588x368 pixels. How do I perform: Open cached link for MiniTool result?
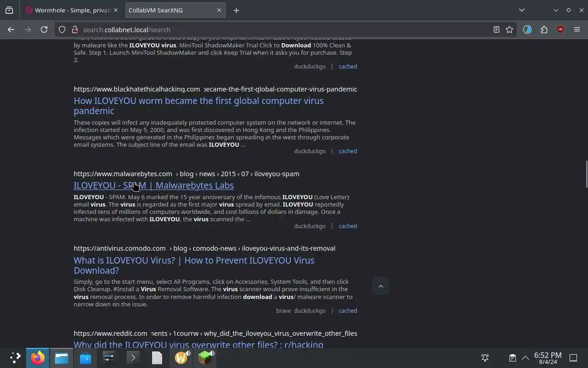pos(348,66)
